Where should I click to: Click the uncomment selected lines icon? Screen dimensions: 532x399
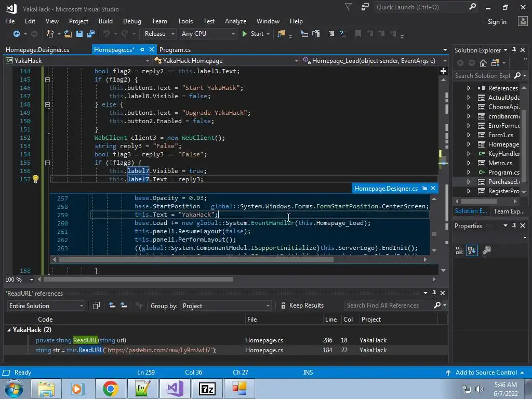click(343, 34)
